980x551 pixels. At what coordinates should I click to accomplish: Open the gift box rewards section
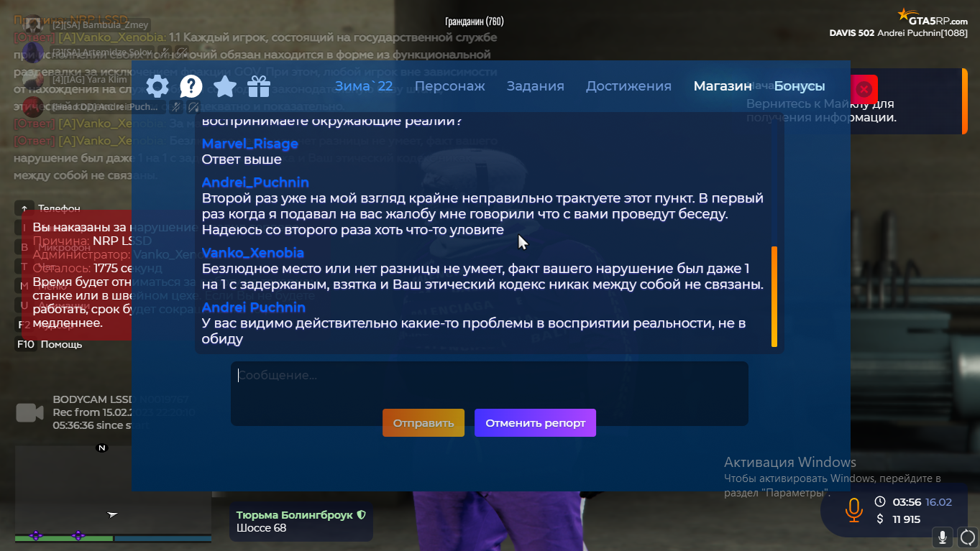tap(259, 87)
